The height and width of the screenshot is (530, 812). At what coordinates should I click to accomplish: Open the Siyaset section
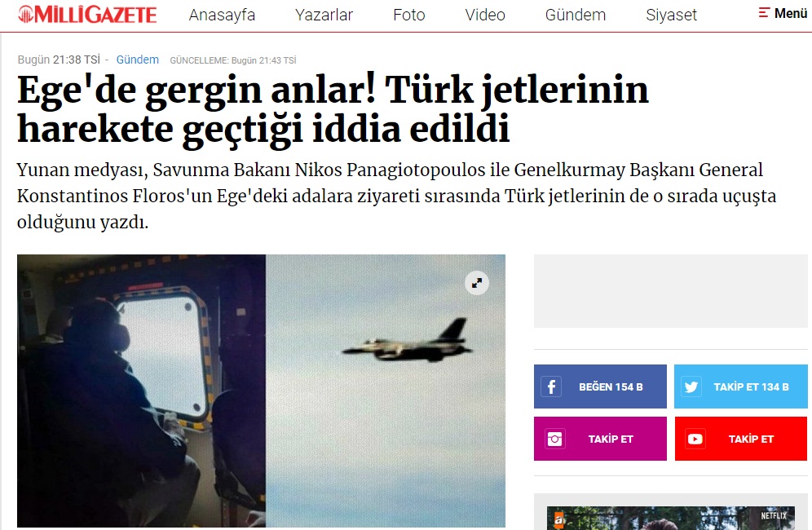tap(672, 15)
